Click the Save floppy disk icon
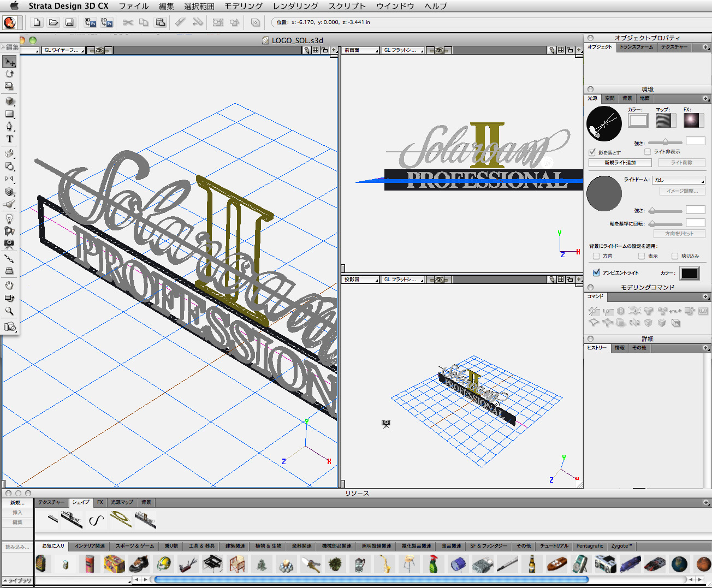Image resolution: width=712 pixels, height=588 pixels. [x=69, y=22]
